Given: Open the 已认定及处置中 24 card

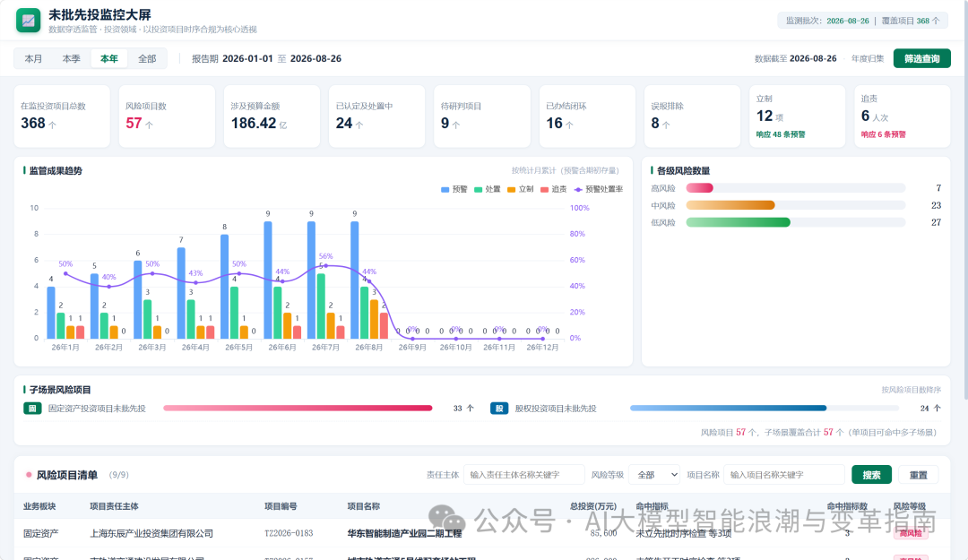Looking at the screenshot, I should pyautogui.click(x=376, y=116).
